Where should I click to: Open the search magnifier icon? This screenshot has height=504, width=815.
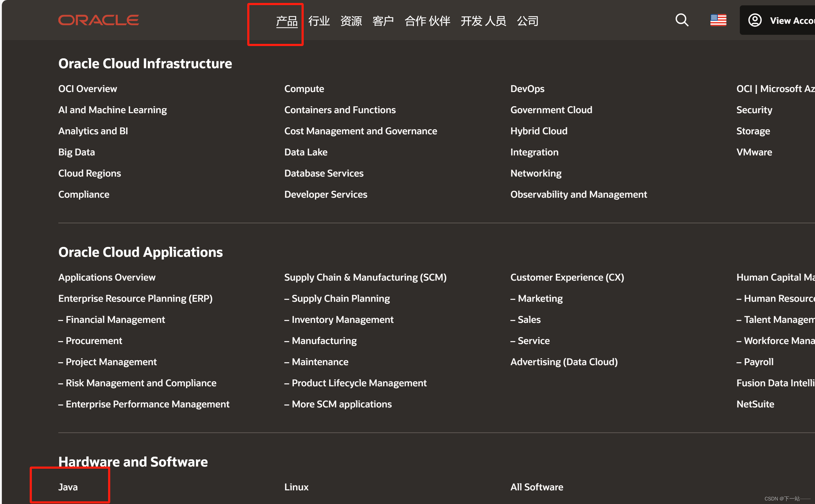pyautogui.click(x=682, y=20)
